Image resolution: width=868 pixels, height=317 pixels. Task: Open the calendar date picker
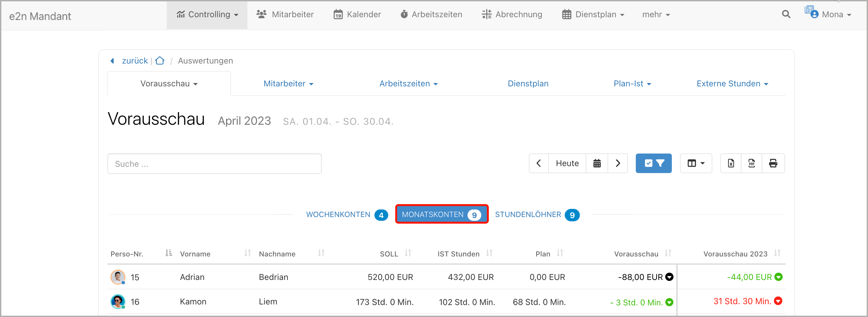point(597,163)
